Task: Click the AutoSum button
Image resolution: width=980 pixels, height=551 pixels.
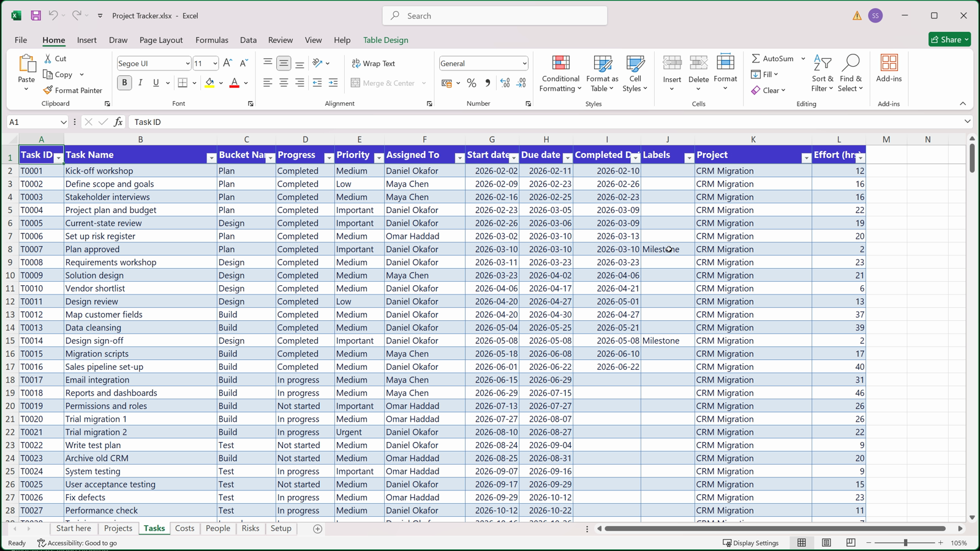Action: (x=772, y=59)
